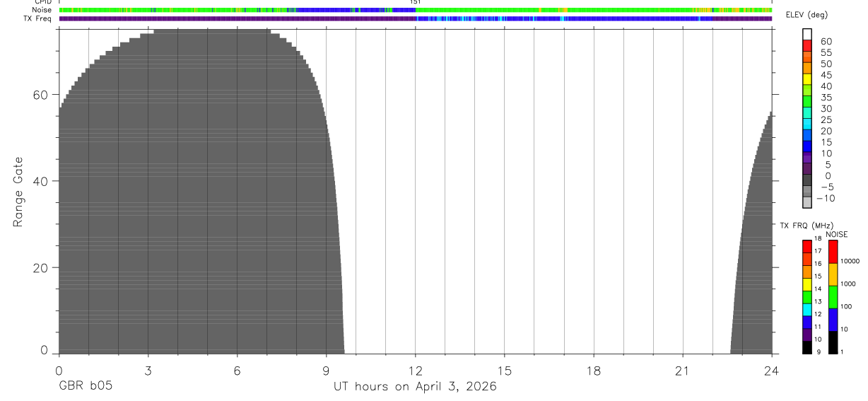The image size is (868, 401).
Task: Click the "TX FRQ (MHz)" legend title
Action: click(x=807, y=226)
